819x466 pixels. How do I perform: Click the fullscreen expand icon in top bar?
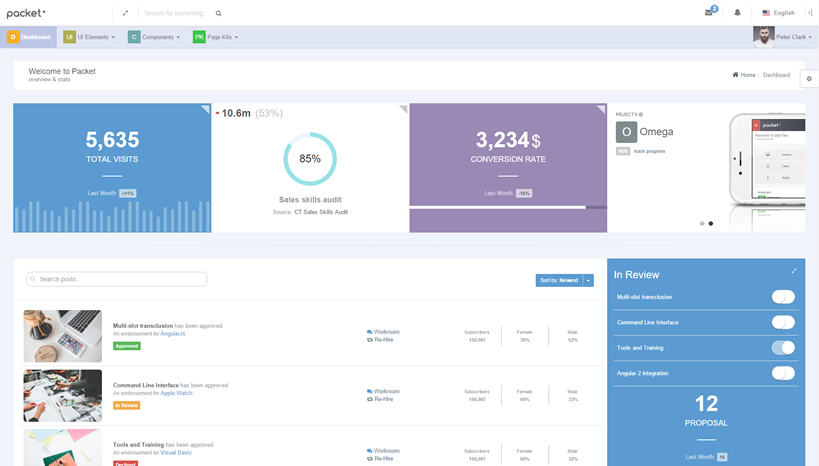tap(125, 13)
